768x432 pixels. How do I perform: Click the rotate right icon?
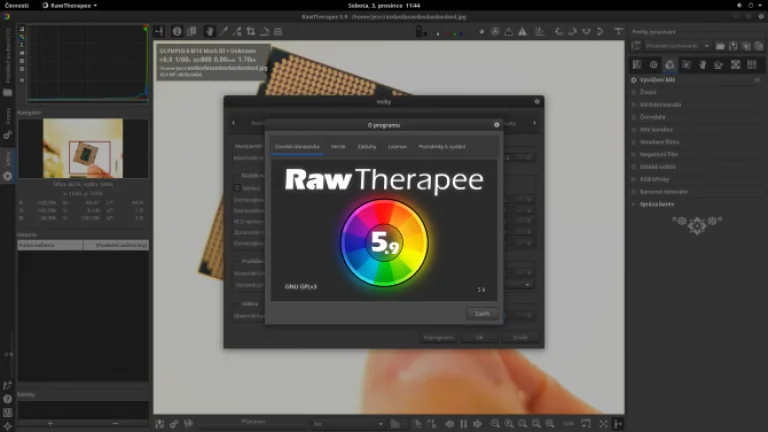click(x=573, y=31)
